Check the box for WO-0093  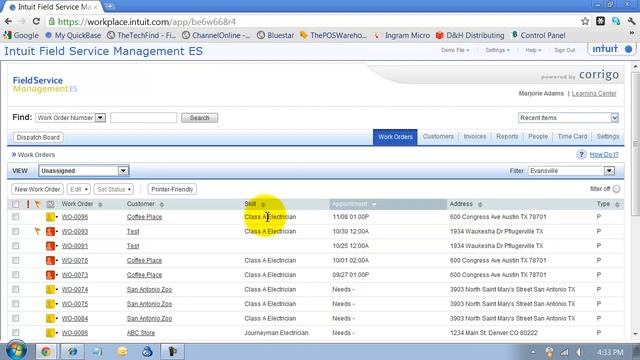click(x=16, y=231)
